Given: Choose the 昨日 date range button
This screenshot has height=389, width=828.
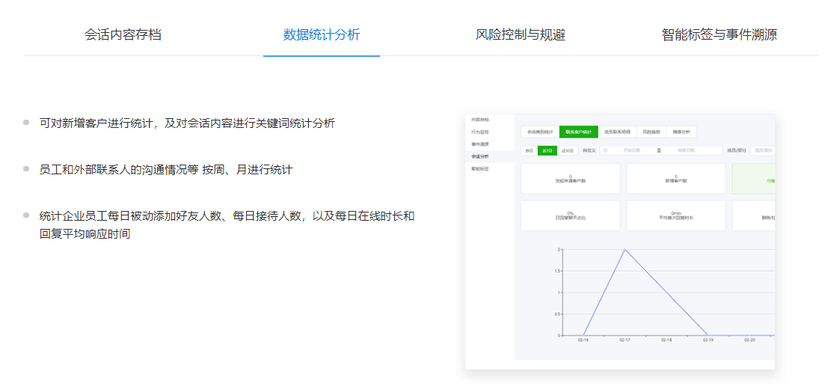Looking at the screenshot, I should [529, 150].
